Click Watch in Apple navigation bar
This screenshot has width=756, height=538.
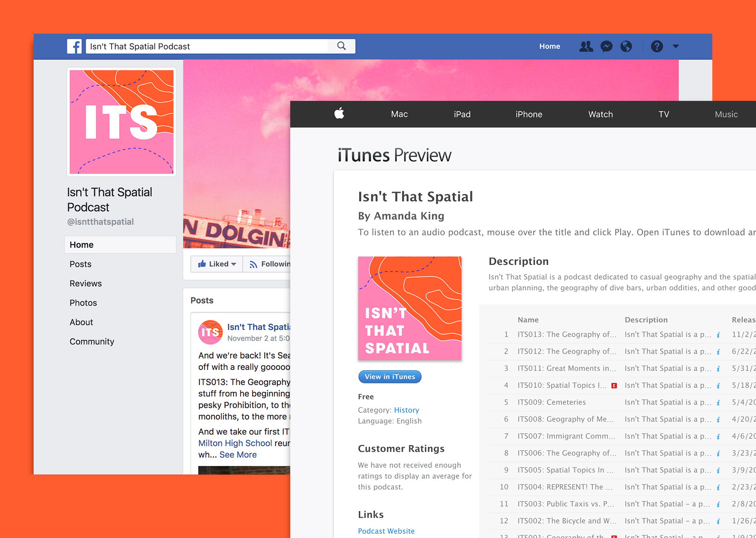tap(601, 114)
